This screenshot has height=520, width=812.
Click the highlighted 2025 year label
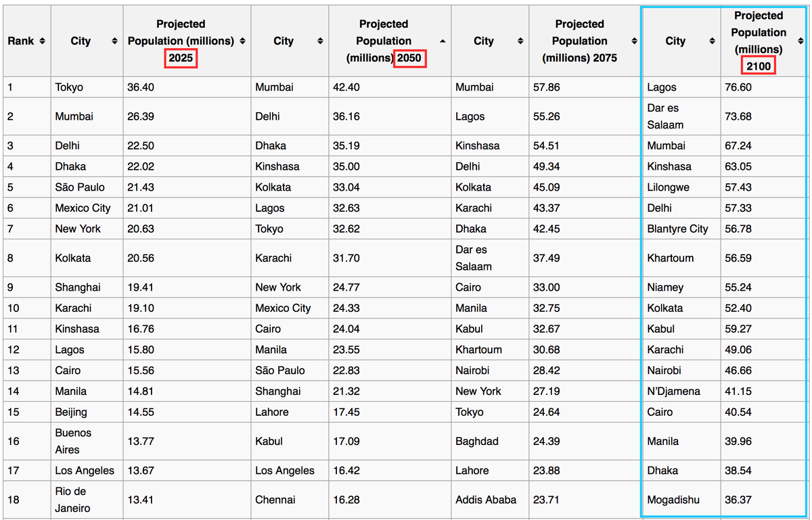181,58
